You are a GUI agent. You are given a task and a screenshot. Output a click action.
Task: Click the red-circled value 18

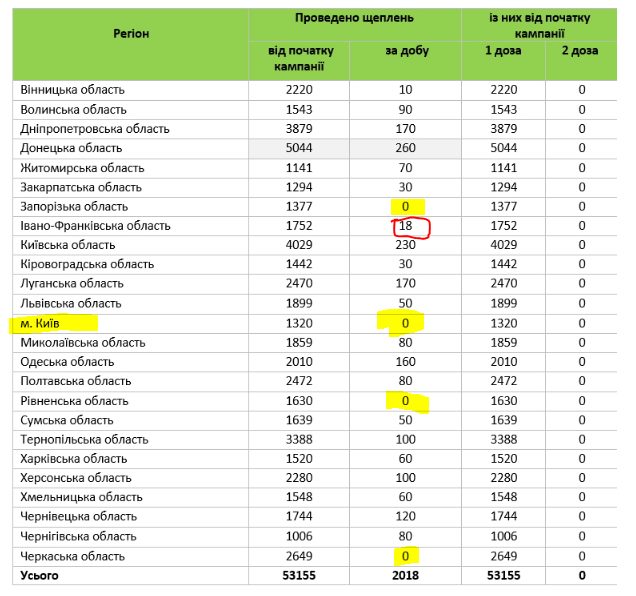(x=406, y=227)
